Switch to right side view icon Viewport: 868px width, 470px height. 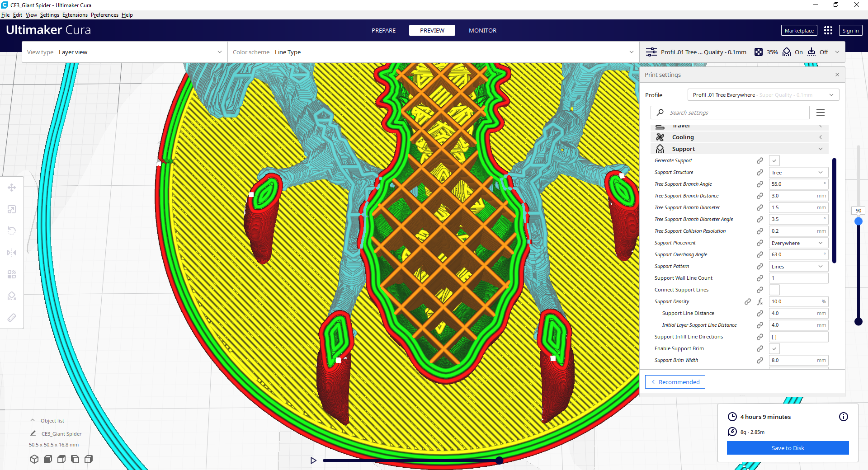pos(89,459)
